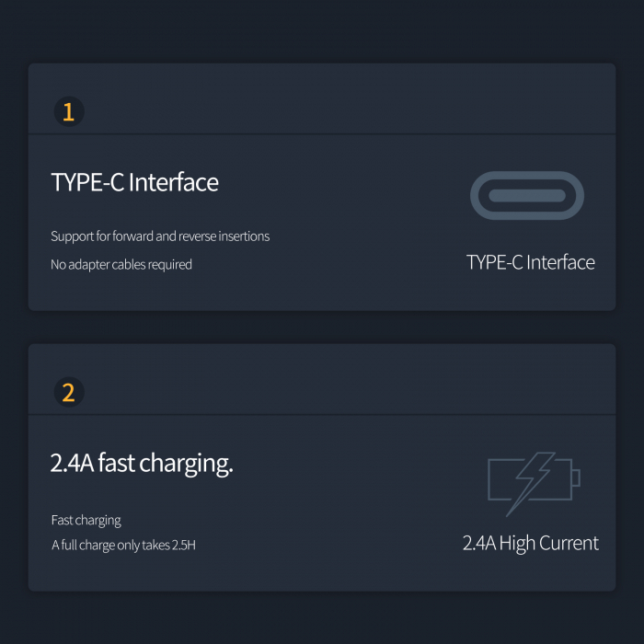Select 'Support for forward and reverse insertions' text
This screenshot has height=644, width=644.
pyautogui.click(x=160, y=236)
